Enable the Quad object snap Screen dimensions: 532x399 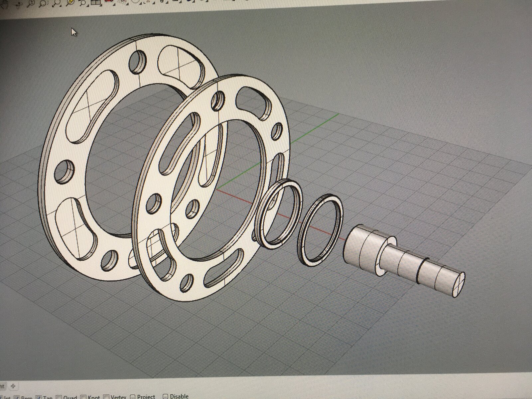coord(59,397)
